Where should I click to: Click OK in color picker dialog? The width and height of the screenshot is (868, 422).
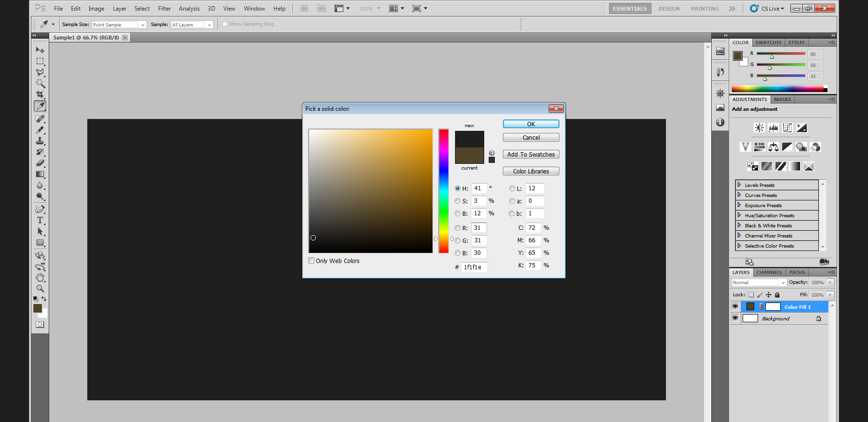click(531, 124)
